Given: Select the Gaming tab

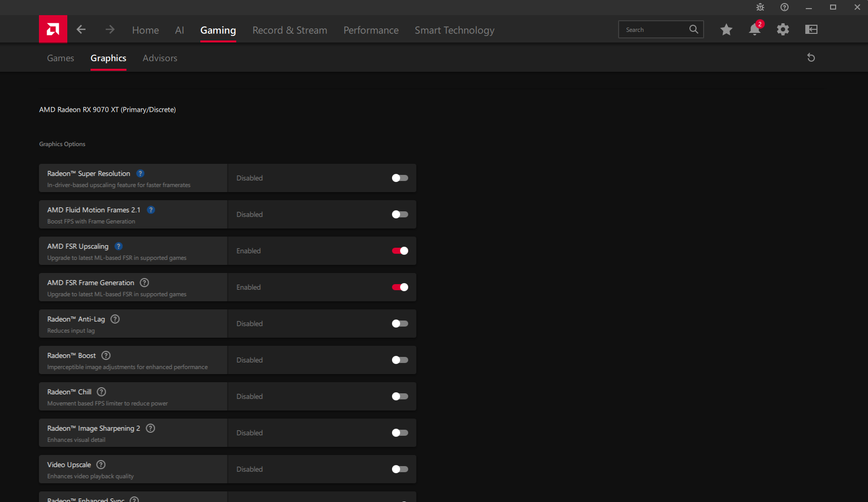Looking at the screenshot, I should 218,30.
